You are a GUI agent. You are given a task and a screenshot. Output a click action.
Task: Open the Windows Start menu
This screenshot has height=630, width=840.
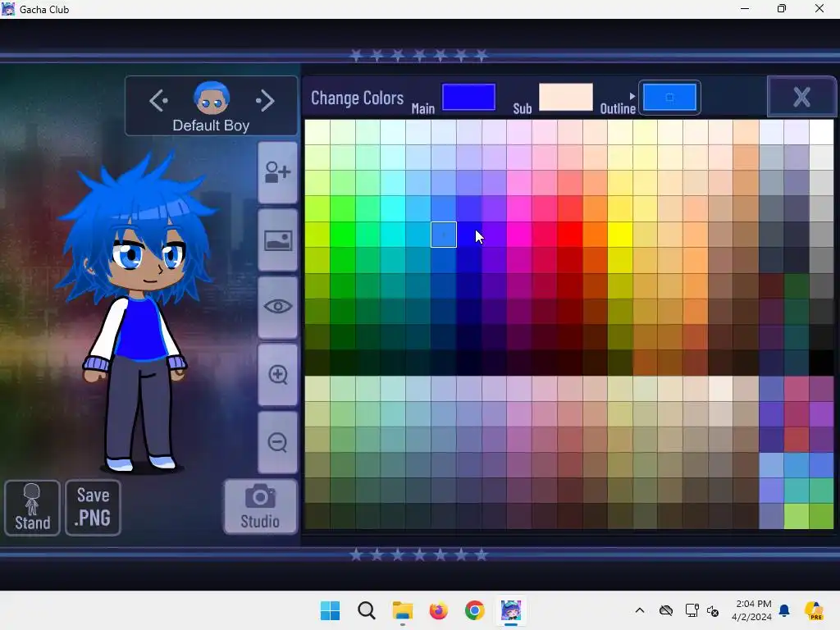(330, 610)
